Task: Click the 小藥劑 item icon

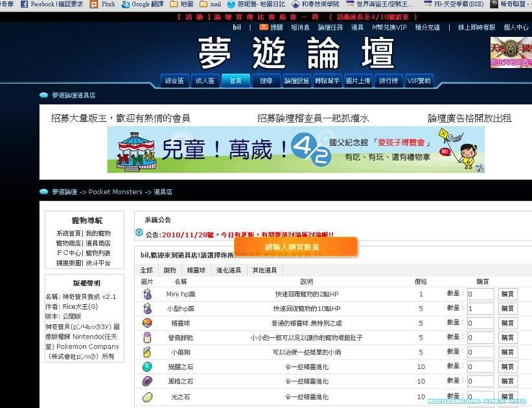Action: 147,352
